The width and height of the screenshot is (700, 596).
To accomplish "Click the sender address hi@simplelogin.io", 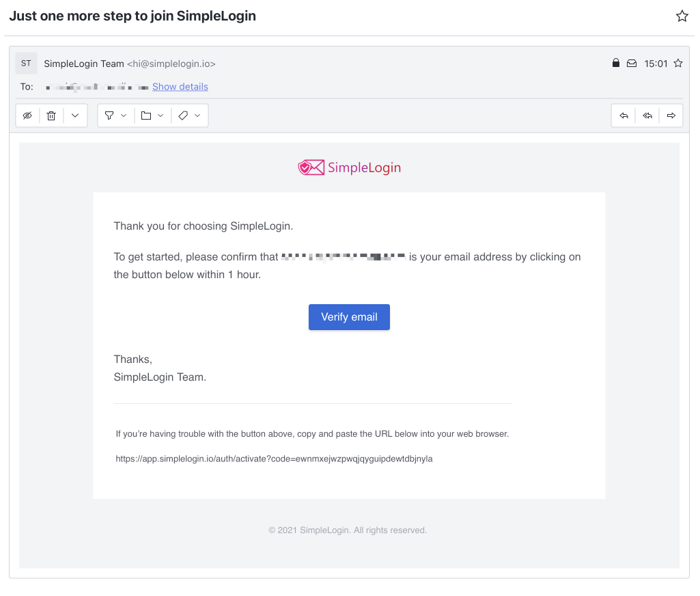I will pos(171,64).
